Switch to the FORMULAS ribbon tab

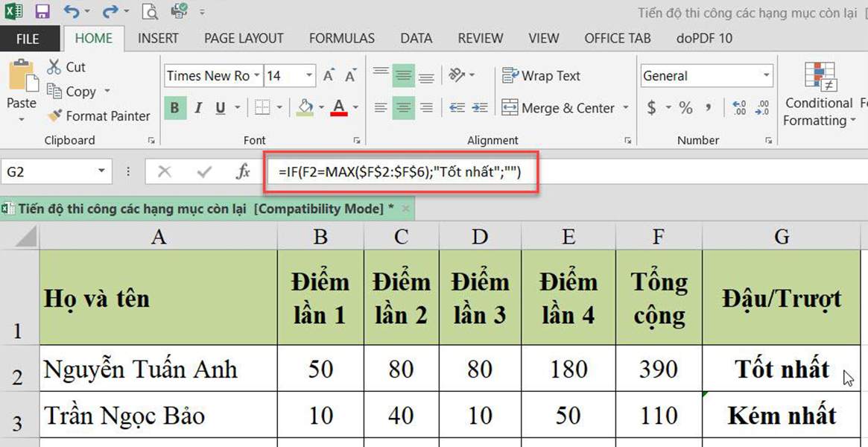coord(341,38)
